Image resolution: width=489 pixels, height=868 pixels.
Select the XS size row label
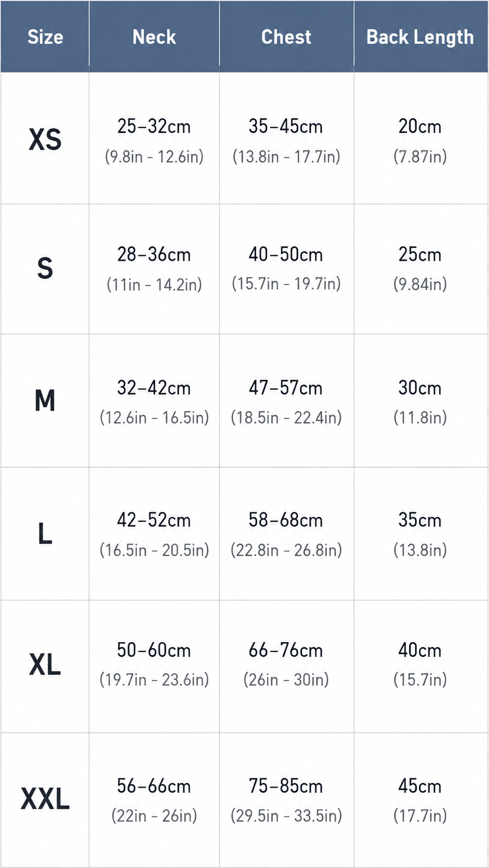(x=45, y=140)
